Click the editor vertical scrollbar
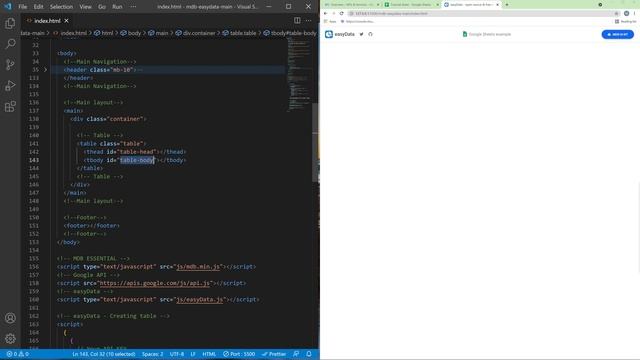The height and width of the screenshot is (360, 640). tap(315, 142)
